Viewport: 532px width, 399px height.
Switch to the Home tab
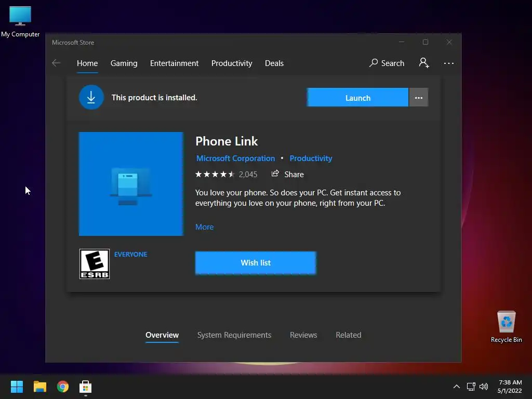tap(87, 63)
